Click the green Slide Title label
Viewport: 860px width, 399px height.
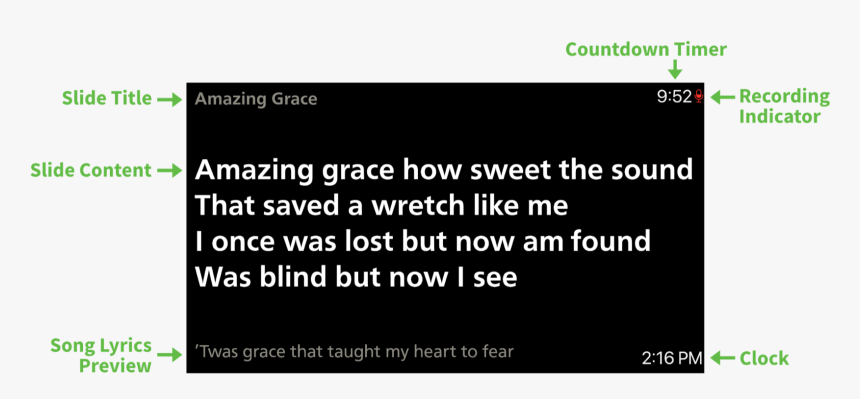[x=106, y=98]
